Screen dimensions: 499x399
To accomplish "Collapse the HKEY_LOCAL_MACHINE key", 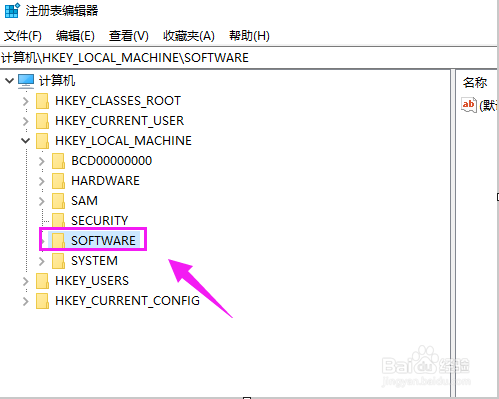I will tap(25, 141).
